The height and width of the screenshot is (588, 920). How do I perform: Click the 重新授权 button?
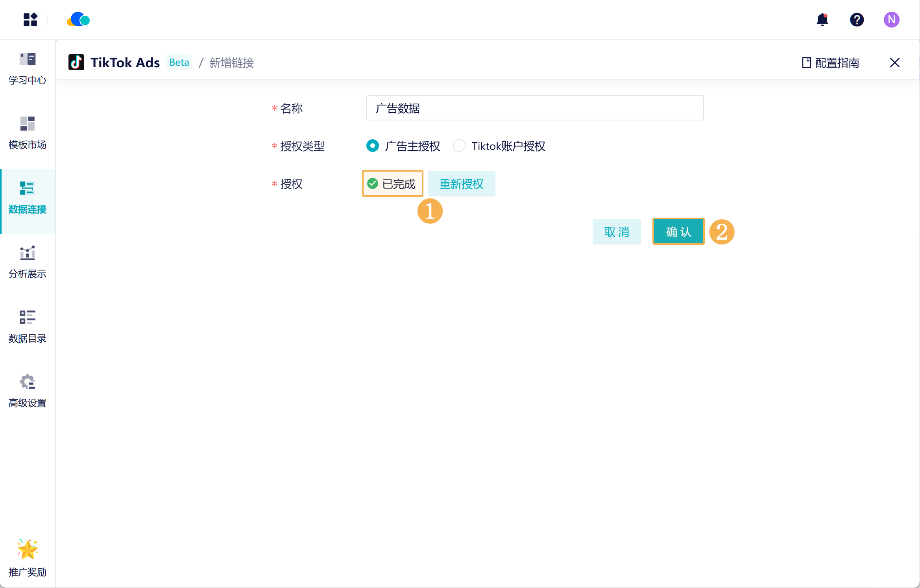(461, 184)
